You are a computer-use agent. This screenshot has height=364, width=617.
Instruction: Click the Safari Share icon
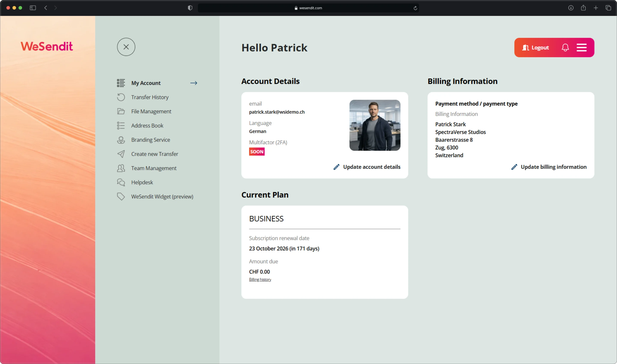pyautogui.click(x=583, y=8)
